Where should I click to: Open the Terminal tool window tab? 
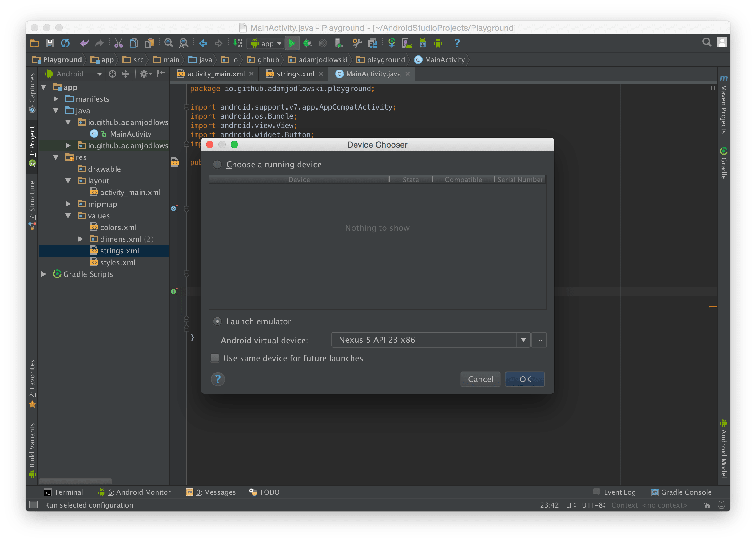[64, 492]
